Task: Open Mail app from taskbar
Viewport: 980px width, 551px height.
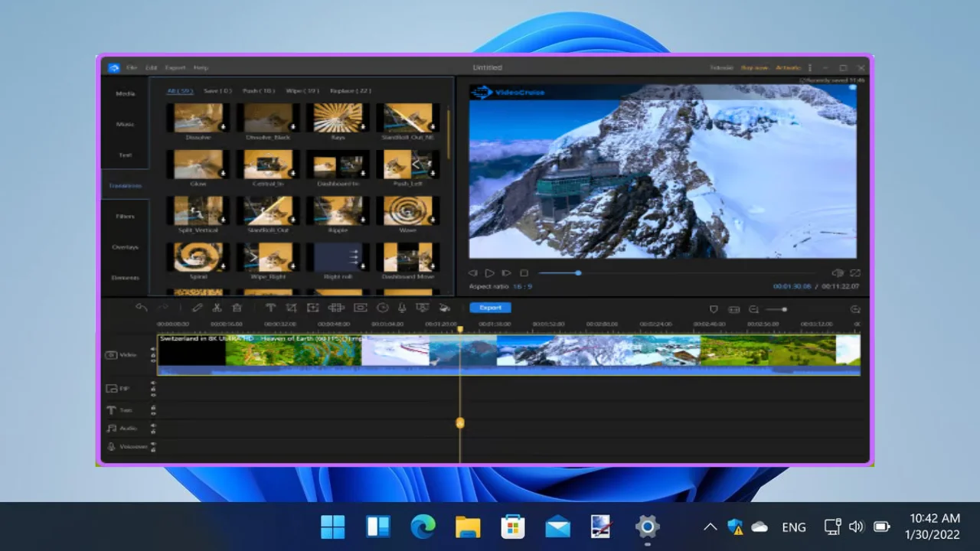Action: [557, 527]
